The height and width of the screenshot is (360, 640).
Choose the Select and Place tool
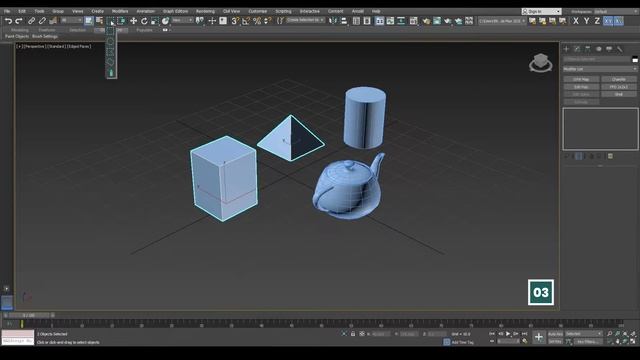click(165, 21)
